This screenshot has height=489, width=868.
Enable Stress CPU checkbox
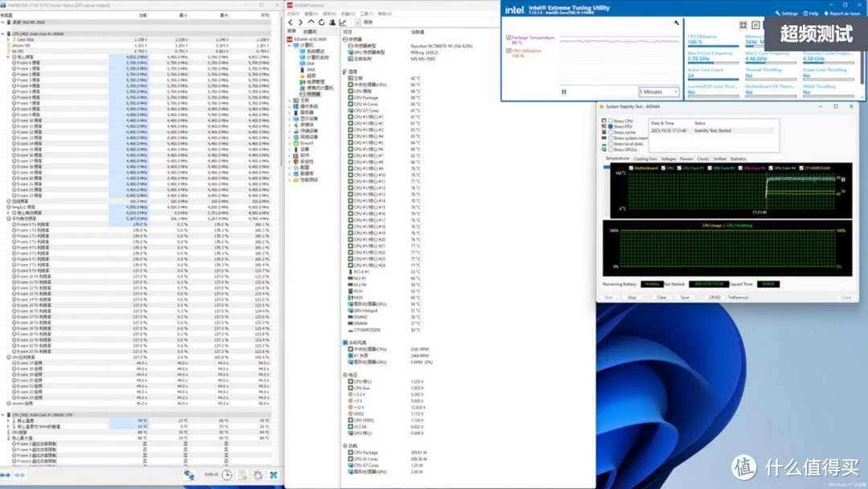[611, 121]
